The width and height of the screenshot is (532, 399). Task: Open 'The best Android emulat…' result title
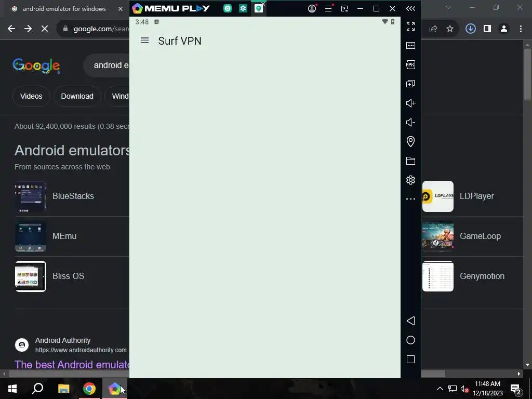tap(72, 365)
